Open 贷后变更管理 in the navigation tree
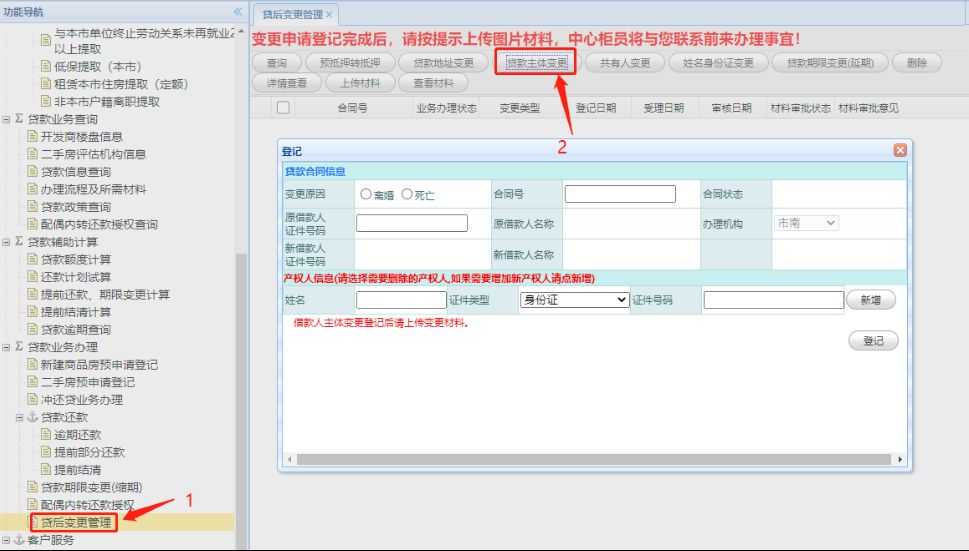This screenshot has height=551, width=969. (x=76, y=523)
